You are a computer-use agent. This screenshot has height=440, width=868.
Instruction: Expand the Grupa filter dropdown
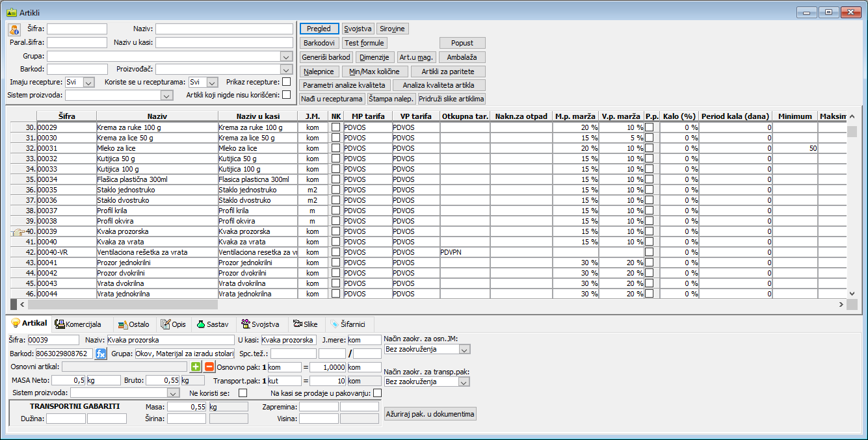287,56
